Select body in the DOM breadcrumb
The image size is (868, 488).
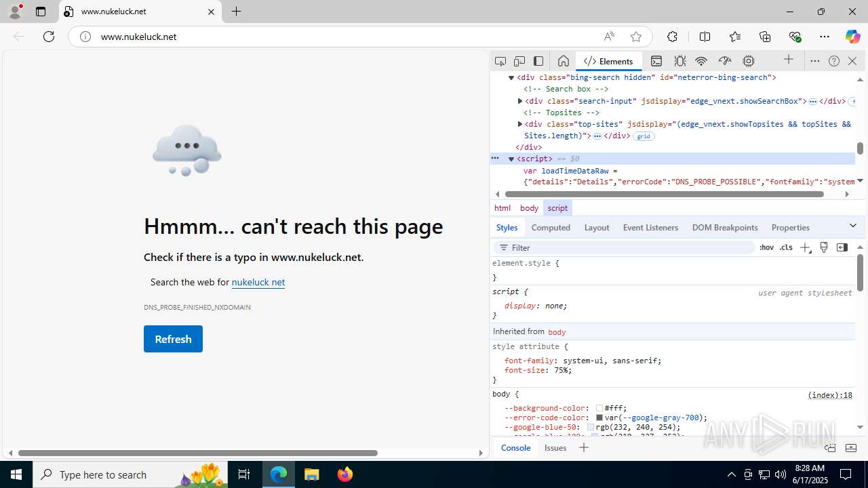tap(529, 208)
